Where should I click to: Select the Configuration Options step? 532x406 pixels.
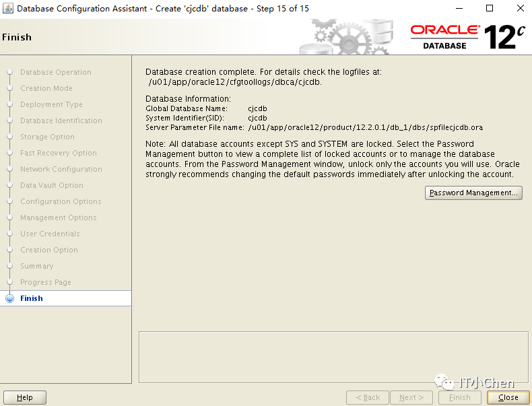(61, 201)
